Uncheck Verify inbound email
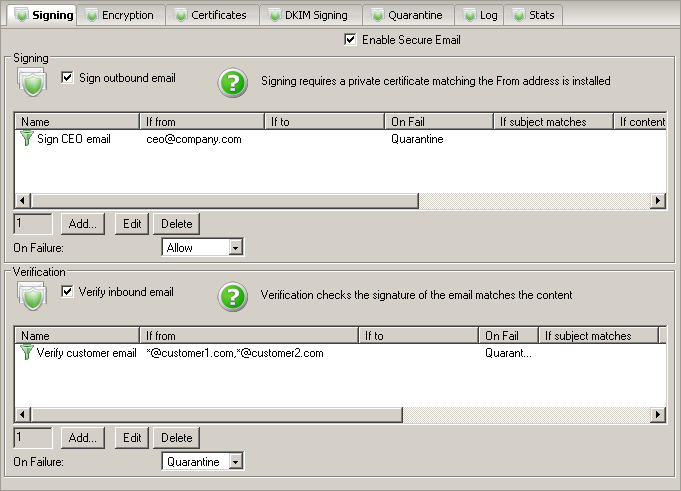Viewport: 681px width, 491px height. 68,292
